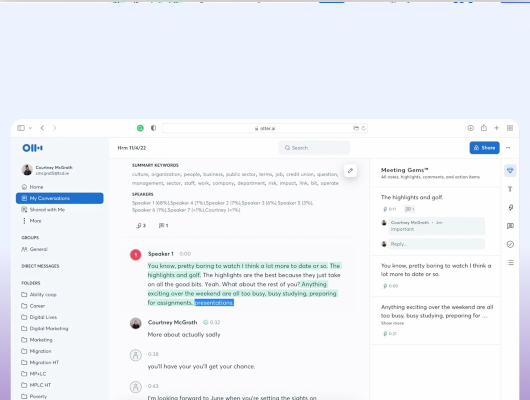Open the outline list icon in right rail
Image resolution: width=530 pixels, height=400 pixels.
510,262
